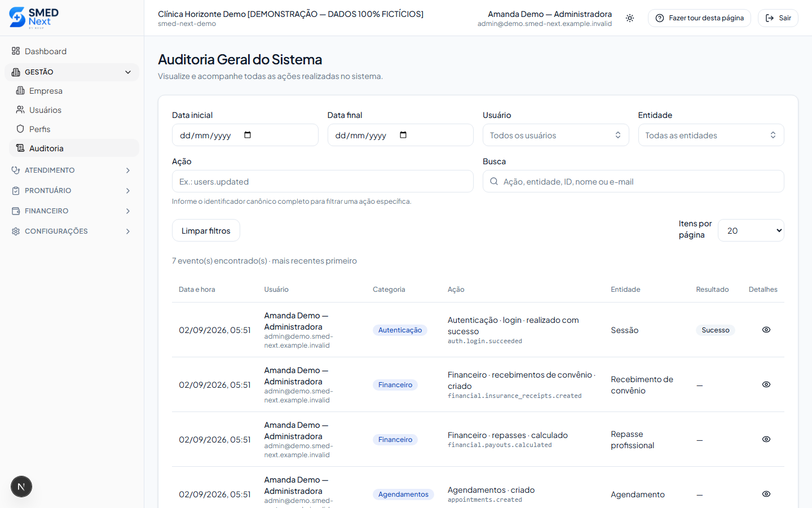Click the financial.insurance_receipts.created code
The width and height of the screenshot is (812, 508).
514,396
